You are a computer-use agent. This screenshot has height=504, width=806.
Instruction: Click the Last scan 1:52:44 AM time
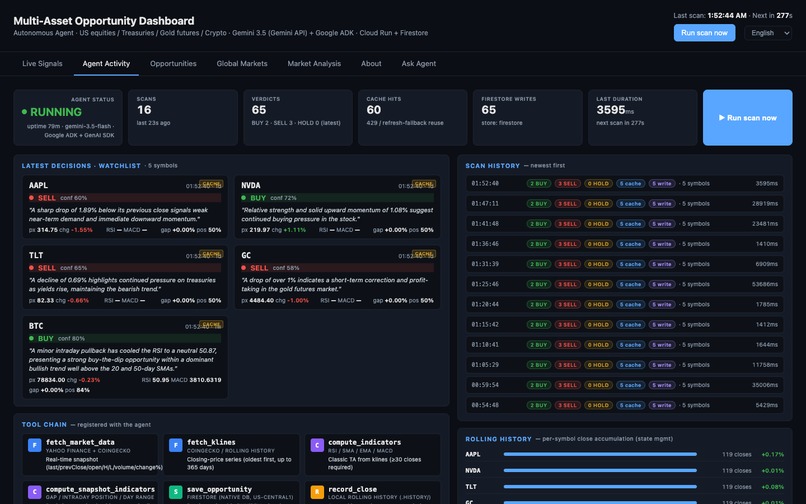[727, 15]
